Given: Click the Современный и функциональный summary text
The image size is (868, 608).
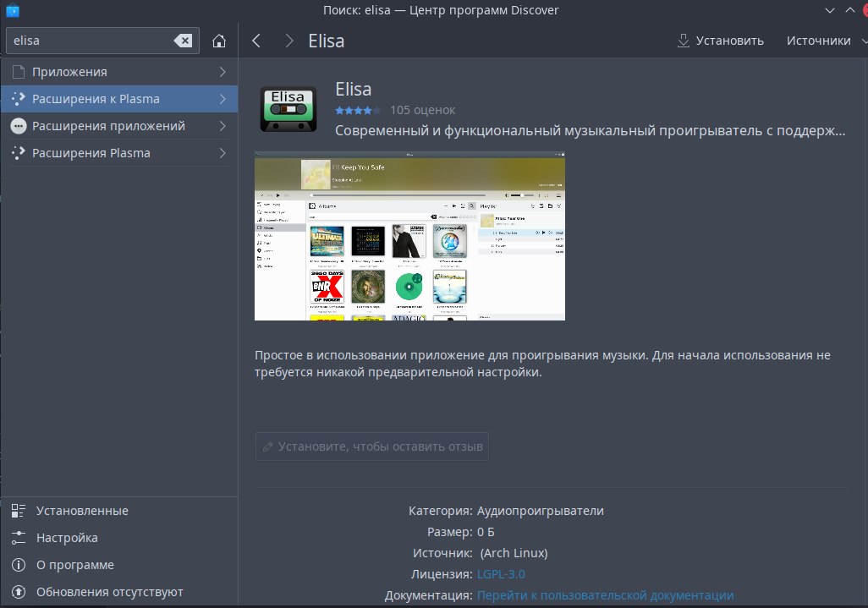Looking at the screenshot, I should point(591,130).
